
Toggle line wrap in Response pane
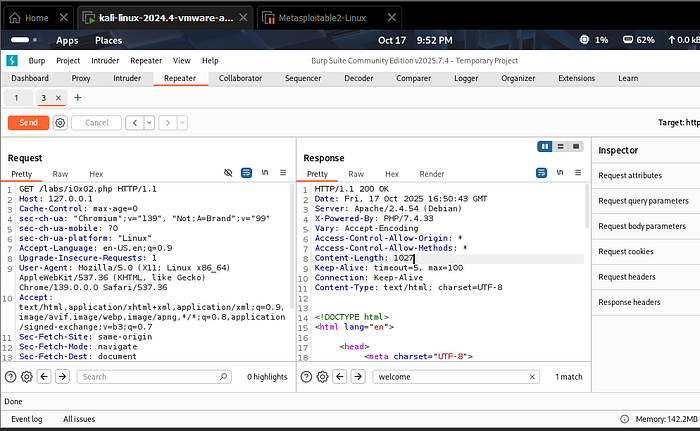click(542, 173)
